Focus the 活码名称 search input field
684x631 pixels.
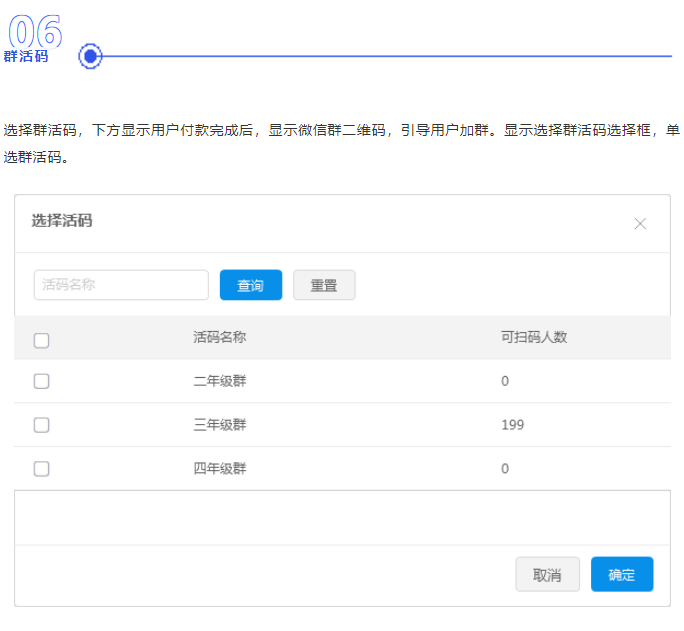pyautogui.click(x=121, y=285)
